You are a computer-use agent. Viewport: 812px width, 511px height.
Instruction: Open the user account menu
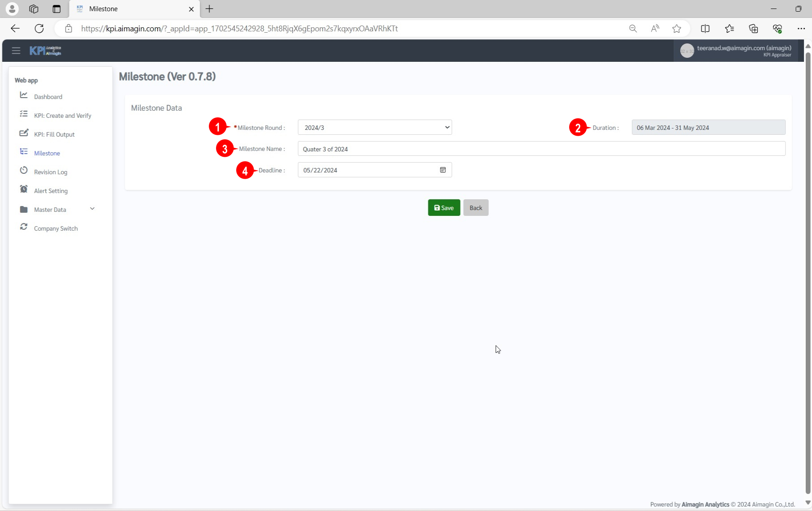[x=736, y=51]
